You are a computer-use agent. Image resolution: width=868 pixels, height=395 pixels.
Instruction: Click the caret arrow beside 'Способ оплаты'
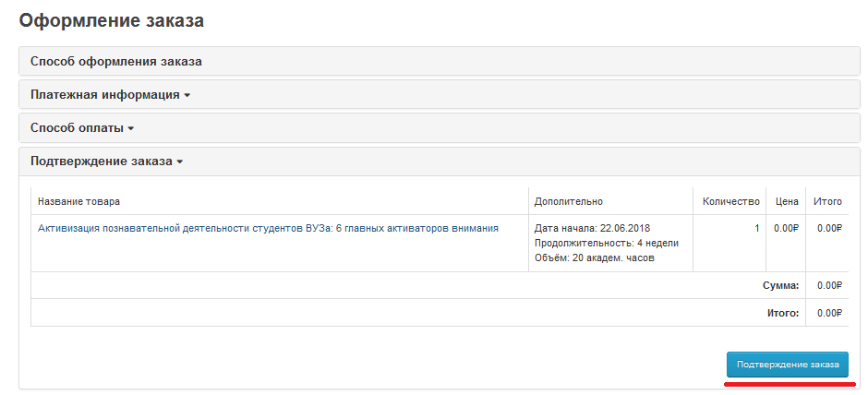(131, 129)
